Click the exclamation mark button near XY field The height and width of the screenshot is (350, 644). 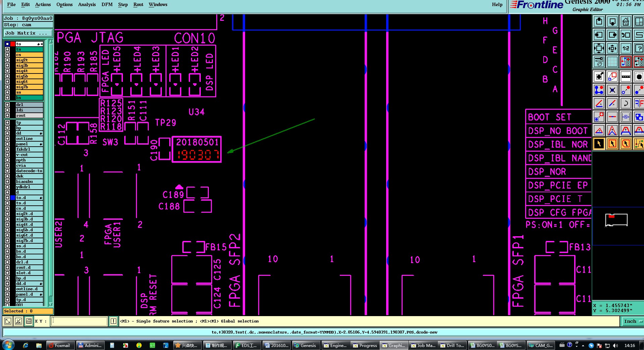coord(113,321)
